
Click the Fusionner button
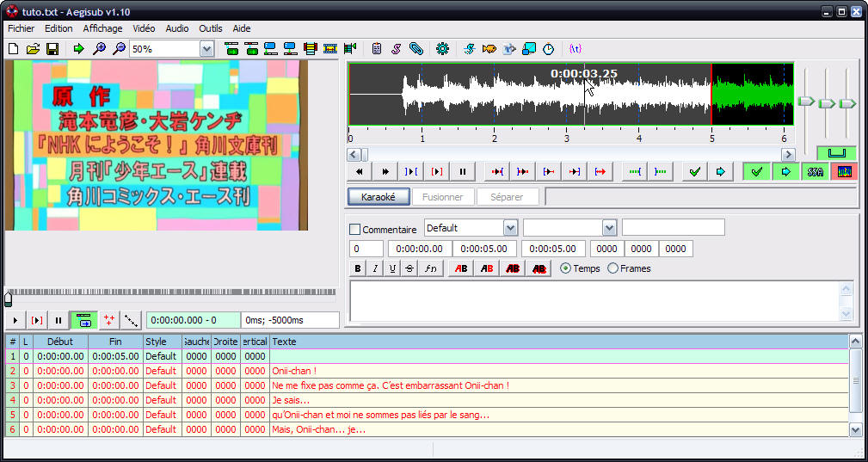coord(443,197)
